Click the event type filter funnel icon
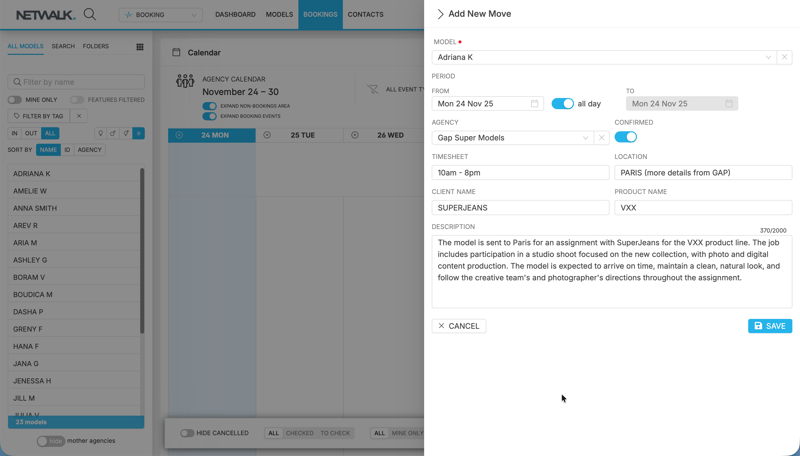This screenshot has width=800, height=456. (x=373, y=89)
